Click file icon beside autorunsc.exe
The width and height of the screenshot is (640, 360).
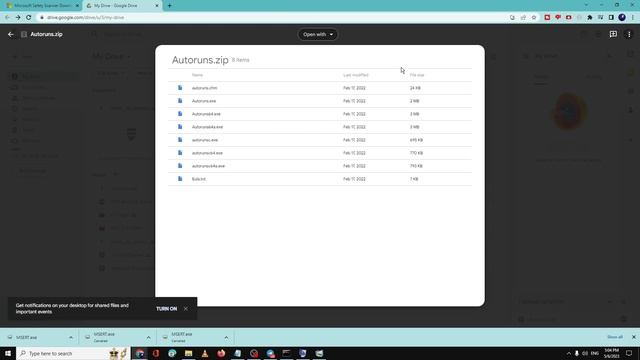tap(180, 140)
